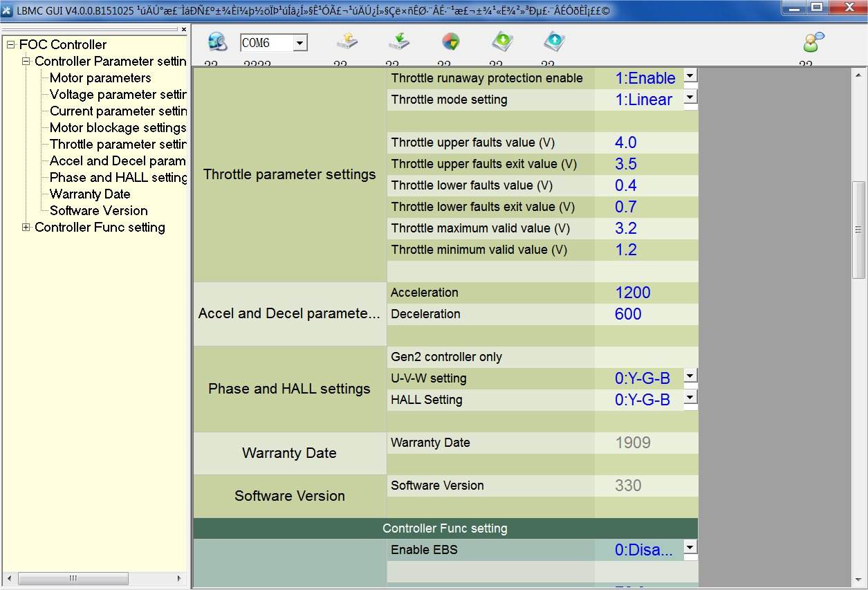The image size is (868, 590).
Task: Click the book icon with blue up arrow
Action: [x=553, y=42]
